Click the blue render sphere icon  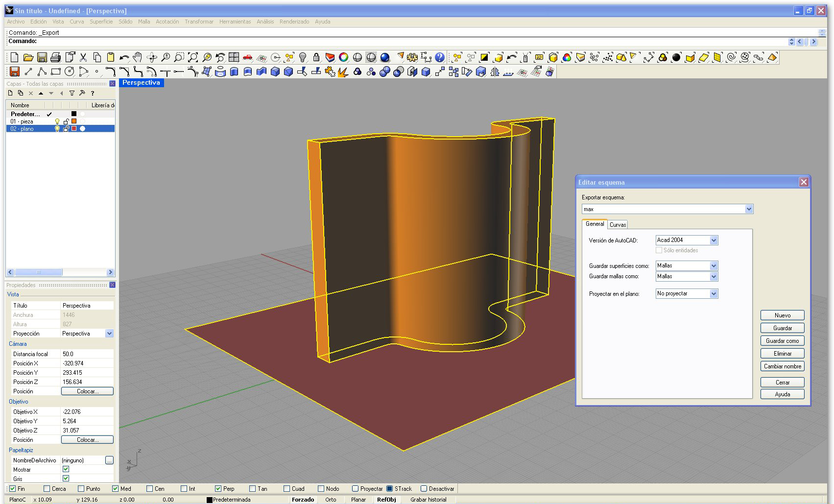pos(385,57)
